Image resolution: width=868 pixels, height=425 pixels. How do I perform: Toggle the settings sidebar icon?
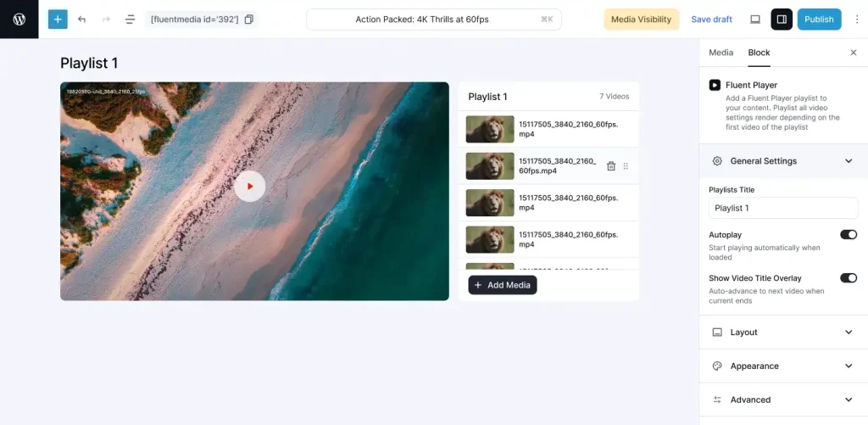click(782, 20)
